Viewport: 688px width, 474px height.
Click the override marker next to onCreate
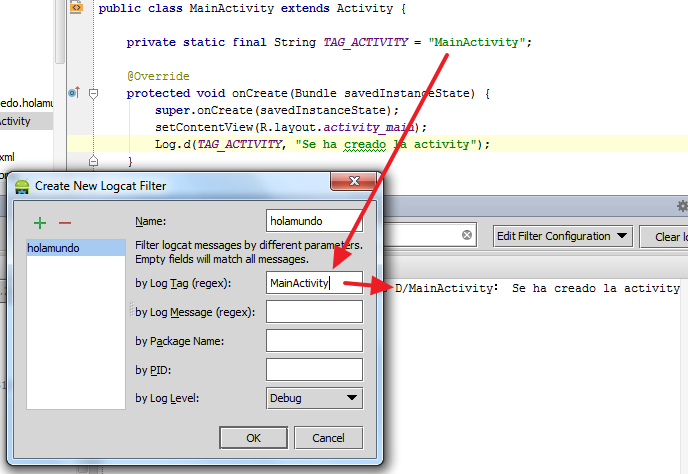[73, 93]
